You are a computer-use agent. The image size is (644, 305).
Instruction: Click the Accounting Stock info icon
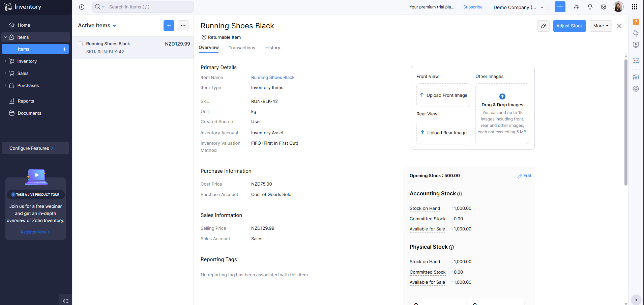tap(460, 194)
